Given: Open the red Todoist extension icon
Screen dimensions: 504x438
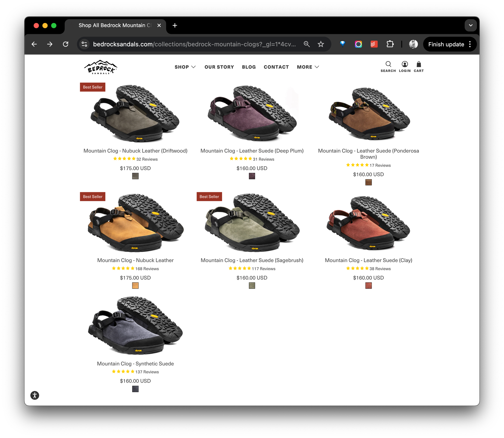Looking at the screenshot, I should (374, 44).
